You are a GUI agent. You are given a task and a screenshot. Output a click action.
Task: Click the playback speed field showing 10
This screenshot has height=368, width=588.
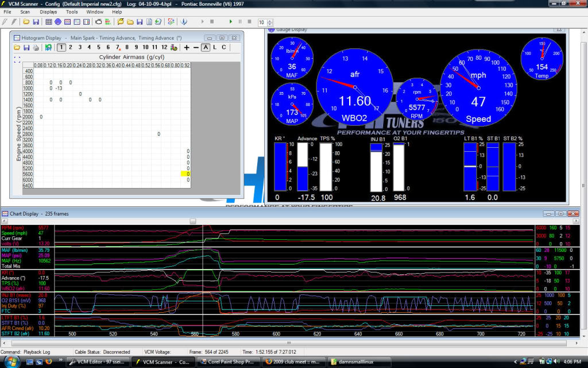[x=262, y=22]
